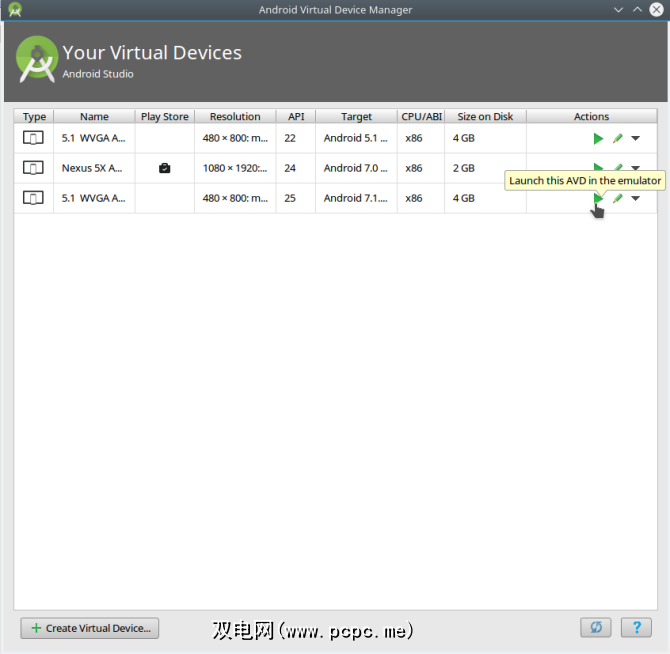This screenshot has height=654, width=670.
Task: Click the Play Store icon on Nexus 5X row
Action: (x=165, y=168)
